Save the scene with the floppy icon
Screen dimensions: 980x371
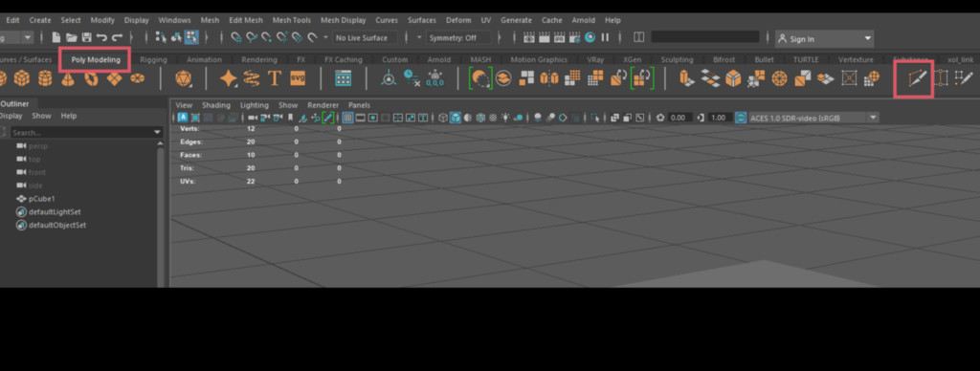[87, 37]
